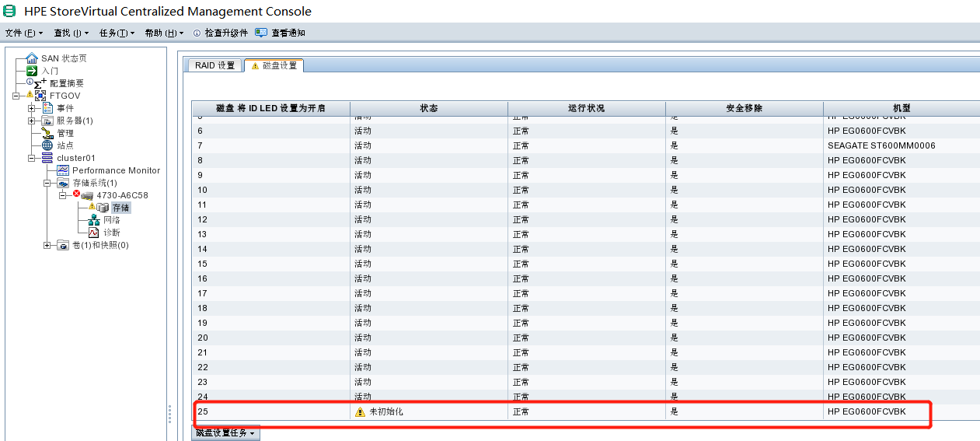Click 活动 status in disk 15 row
The height and width of the screenshot is (441, 980).
click(363, 264)
